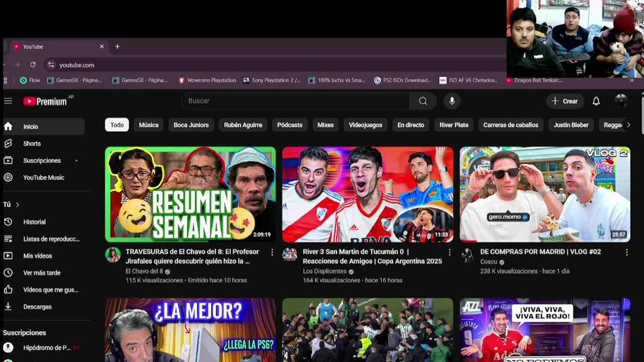The height and width of the screenshot is (362, 644).
Task: Click the search magnifier button
Action: (x=423, y=101)
